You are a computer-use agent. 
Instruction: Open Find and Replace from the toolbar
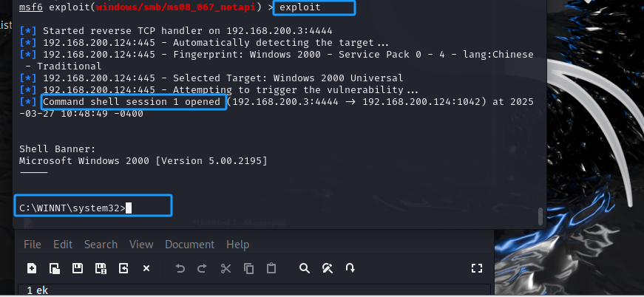[x=328, y=268]
